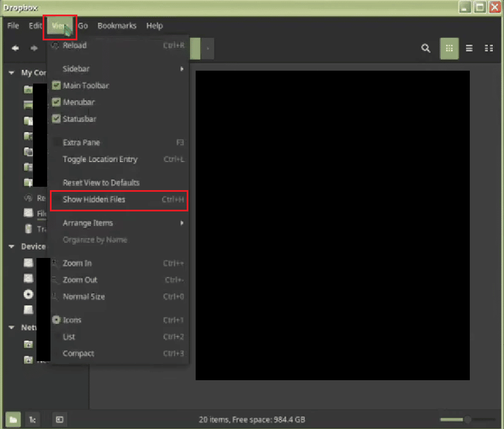
Task: Enable the Extra Pane option
Action: click(119, 142)
